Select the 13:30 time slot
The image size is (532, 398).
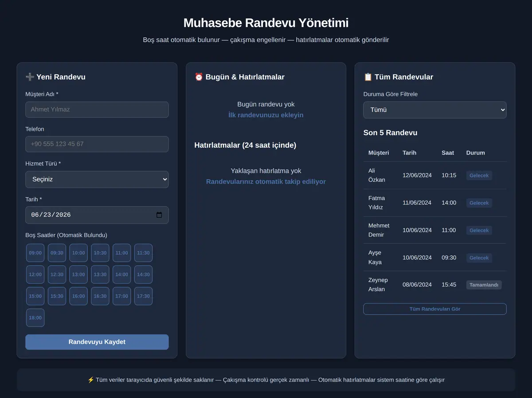100,275
